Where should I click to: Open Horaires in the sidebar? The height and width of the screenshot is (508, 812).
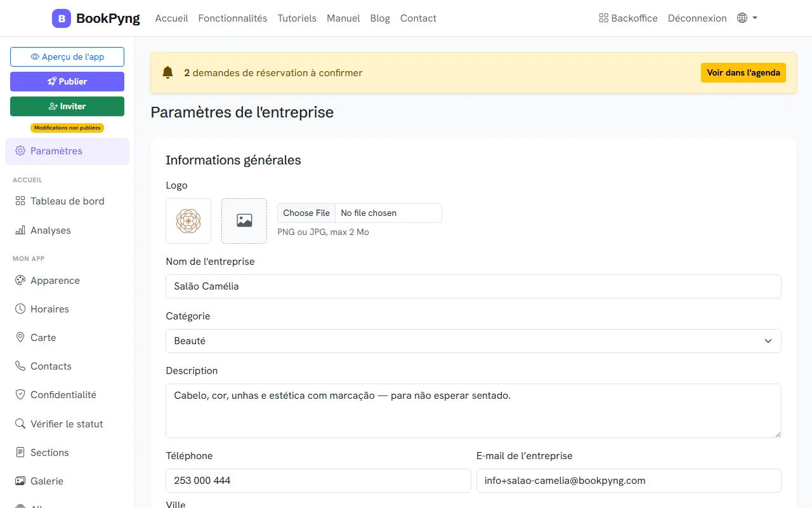(x=67, y=309)
